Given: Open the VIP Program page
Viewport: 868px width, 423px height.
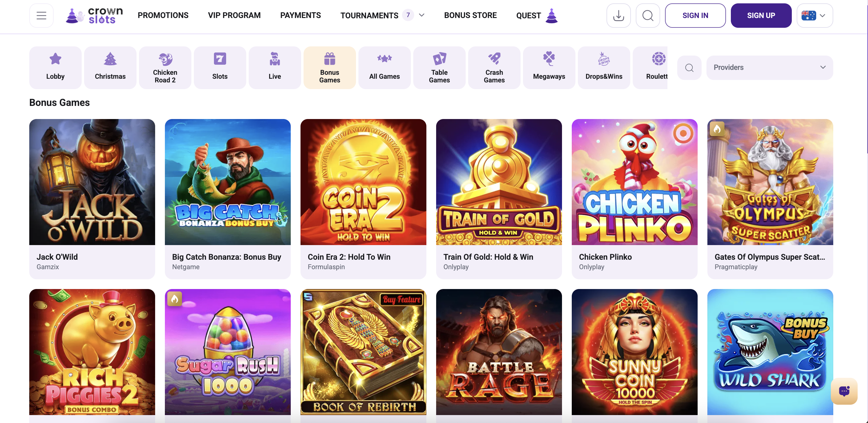Looking at the screenshot, I should click(x=234, y=16).
